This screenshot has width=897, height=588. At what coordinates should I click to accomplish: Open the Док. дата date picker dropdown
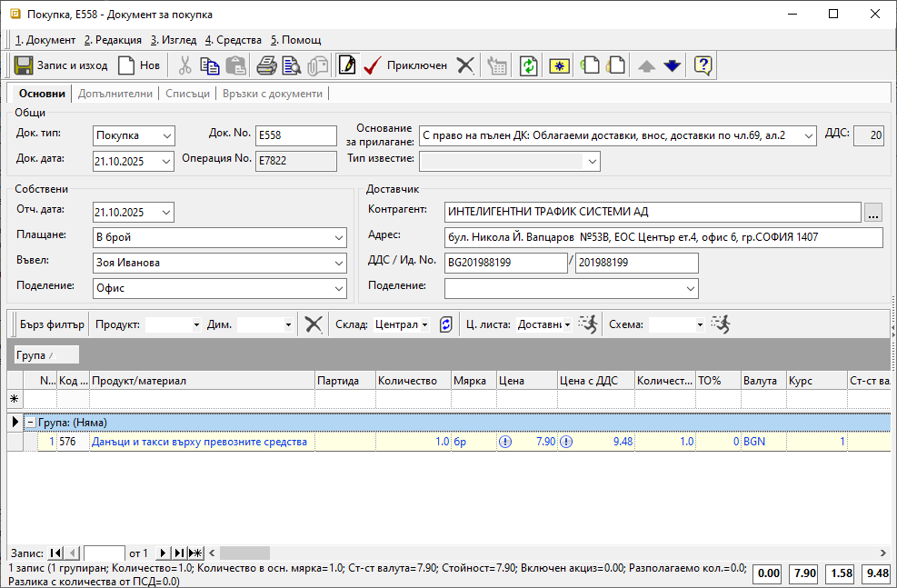pyautogui.click(x=165, y=161)
